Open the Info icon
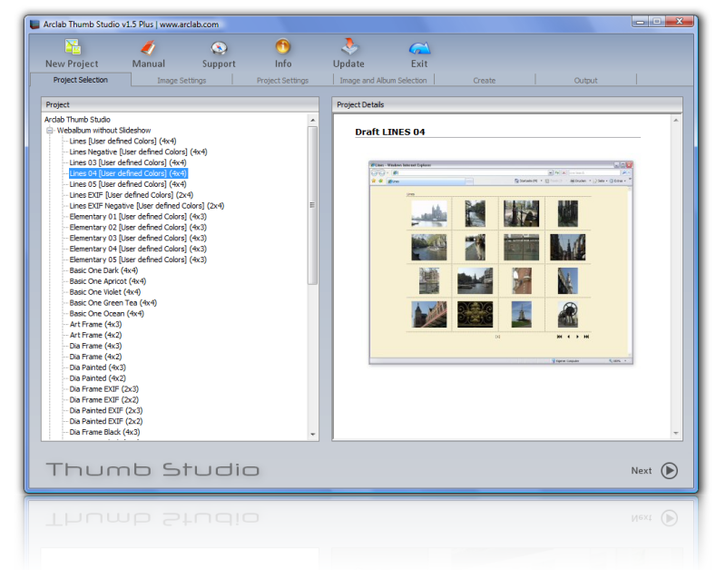The height and width of the screenshot is (588, 726). coord(283,46)
